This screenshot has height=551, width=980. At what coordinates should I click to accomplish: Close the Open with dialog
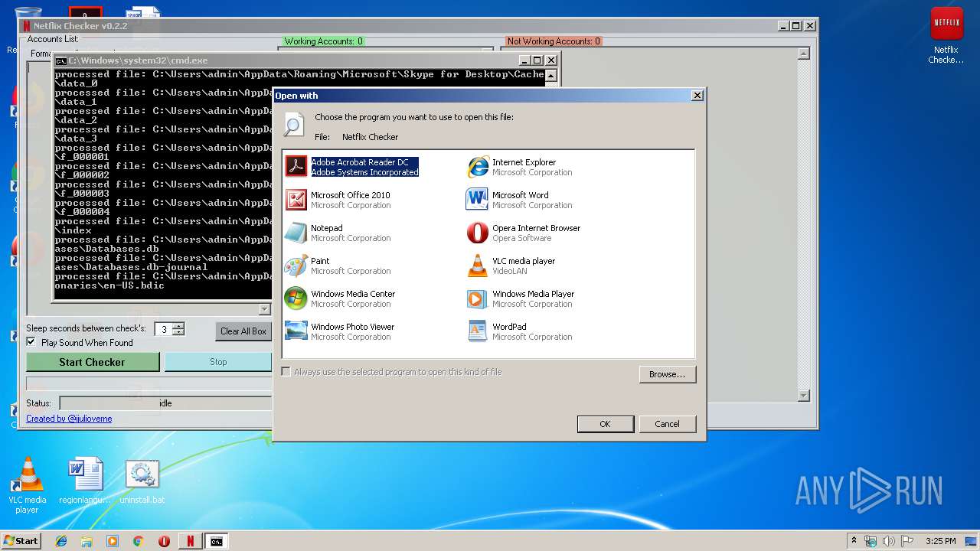pos(697,96)
